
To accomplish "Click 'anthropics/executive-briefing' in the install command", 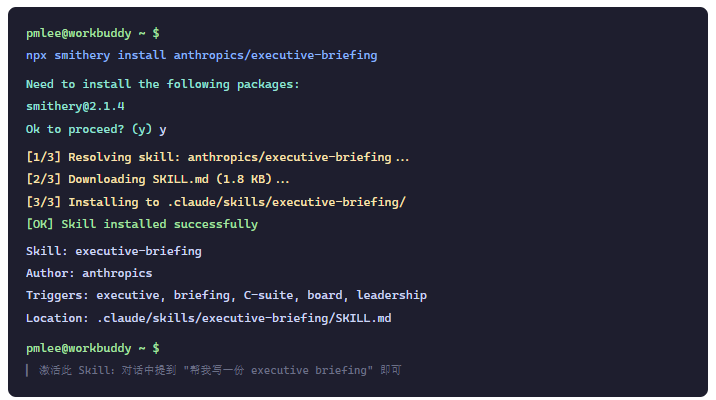I will (x=275, y=56).
